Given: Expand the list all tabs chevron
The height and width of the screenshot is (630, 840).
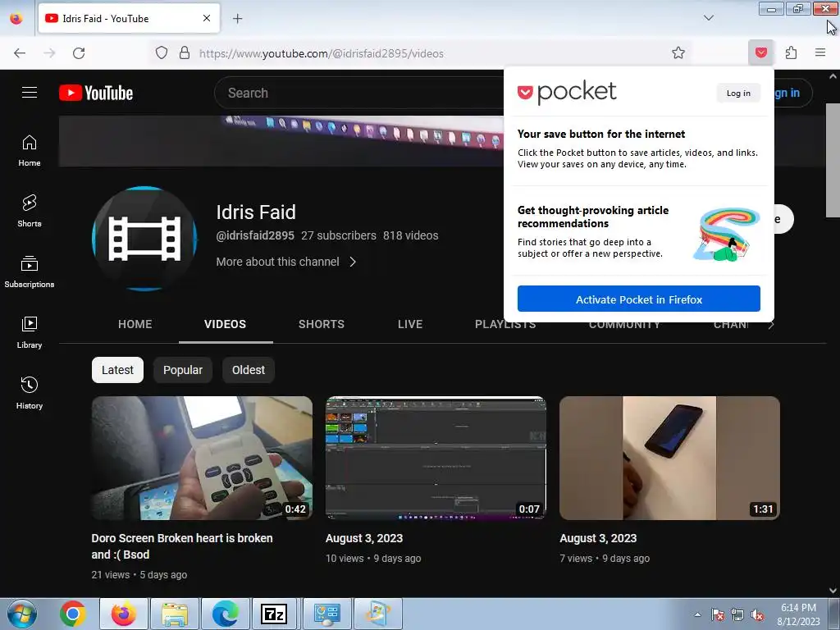Looking at the screenshot, I should click(x=709, y=18).
